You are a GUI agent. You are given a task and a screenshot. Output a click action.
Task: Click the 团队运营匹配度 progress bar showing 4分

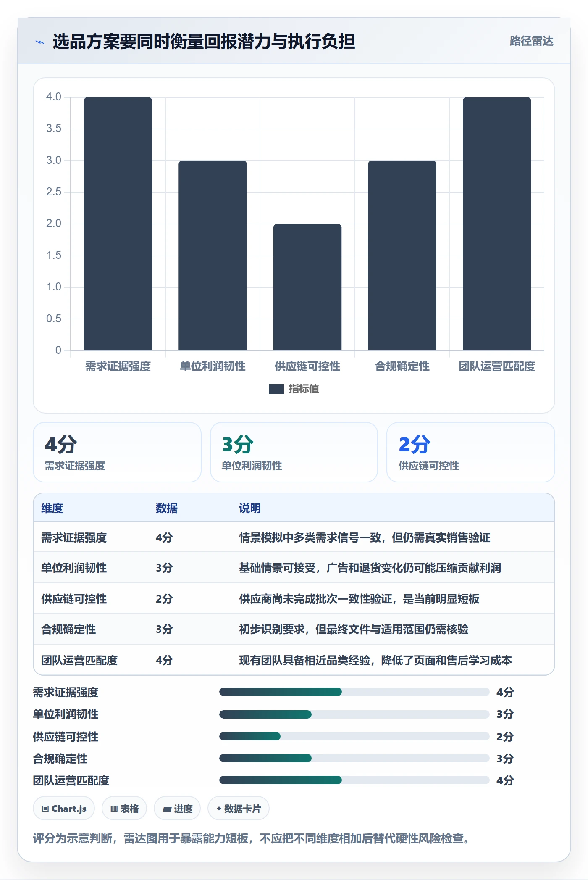[x=354, y=780]
